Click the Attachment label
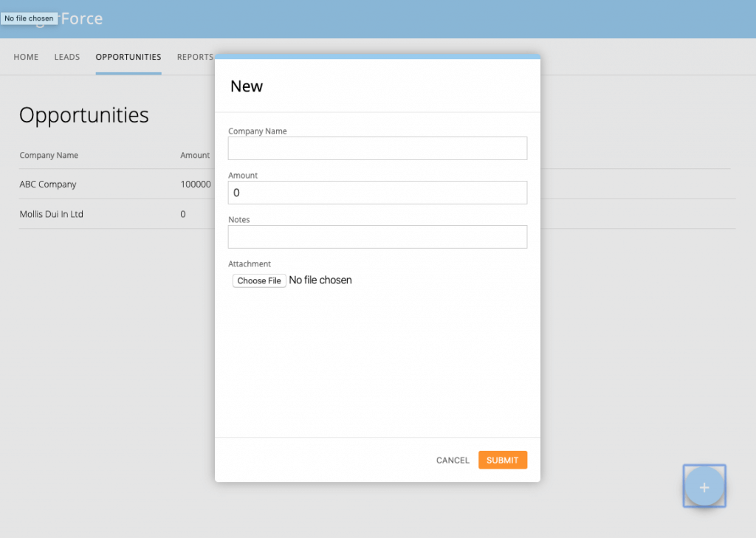The image size is (756, 538). [x=250, y=263]
